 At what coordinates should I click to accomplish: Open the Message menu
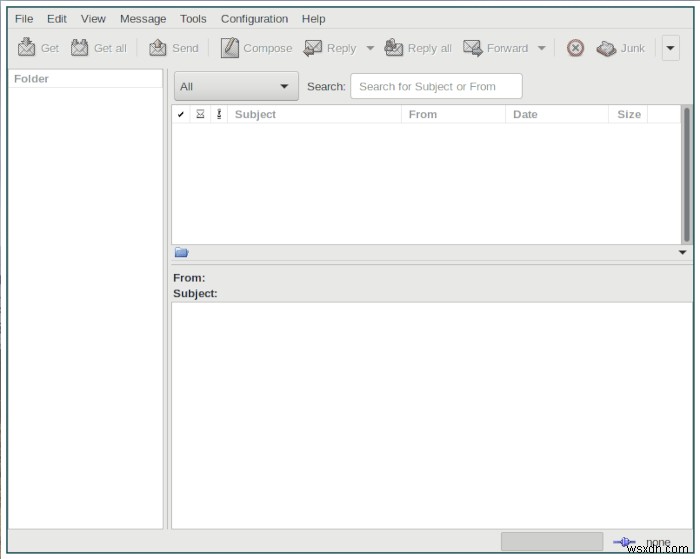point(143,19)
